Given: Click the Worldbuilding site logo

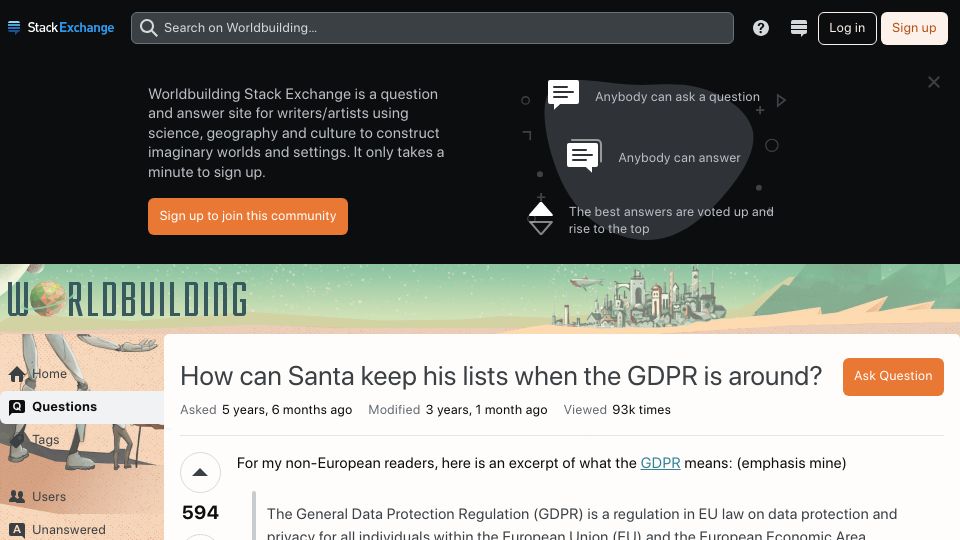Looking at the screenshot, I should click(127, 299).
